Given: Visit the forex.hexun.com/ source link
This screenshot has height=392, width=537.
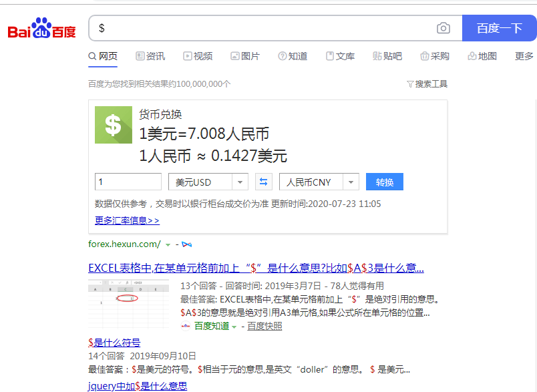Looking at the screenshot, I should [x=124, y=244].
